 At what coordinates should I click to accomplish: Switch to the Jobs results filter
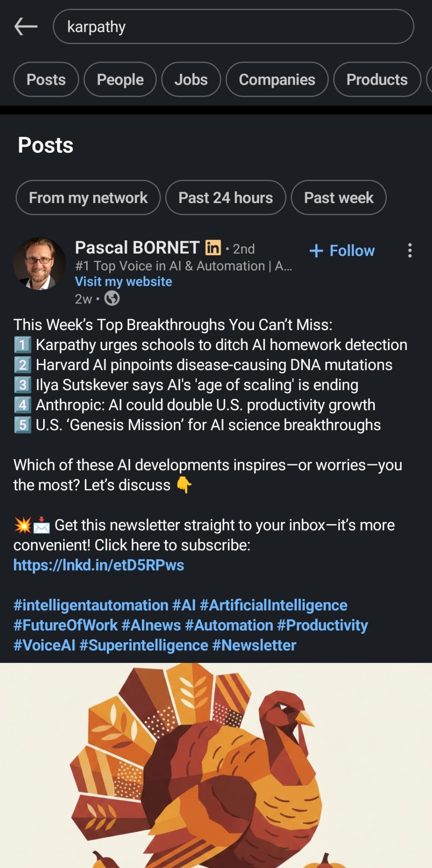191,79
